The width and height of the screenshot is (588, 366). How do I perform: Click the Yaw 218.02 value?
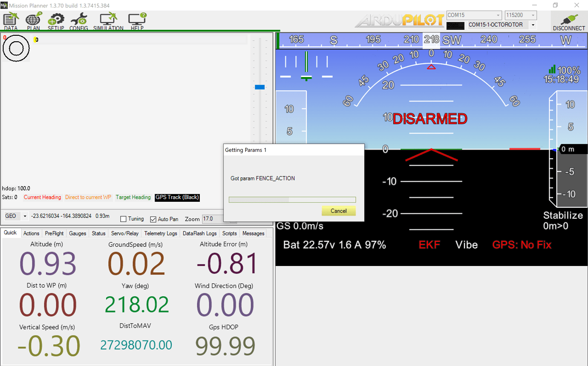pyautogui.click(x=136, y=304)
